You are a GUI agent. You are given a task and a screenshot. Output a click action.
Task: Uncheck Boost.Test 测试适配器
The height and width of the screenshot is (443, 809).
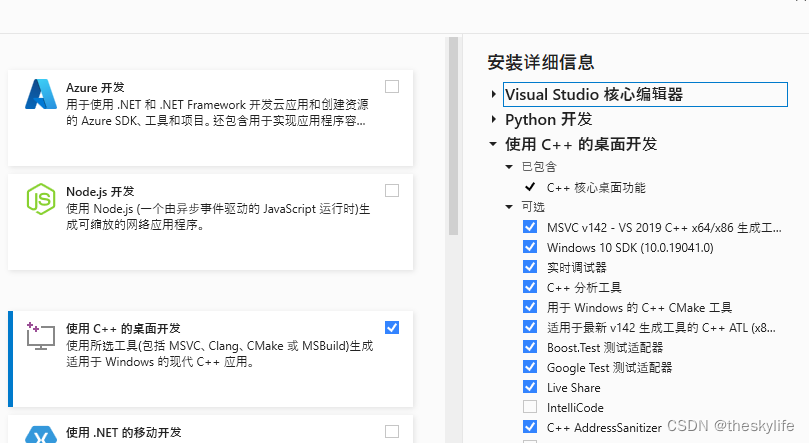530,347
